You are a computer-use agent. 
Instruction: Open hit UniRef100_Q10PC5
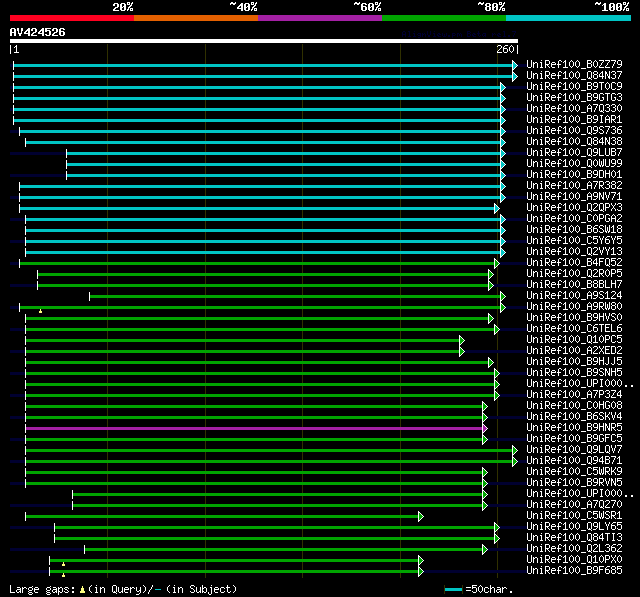(x=574, y=340)
